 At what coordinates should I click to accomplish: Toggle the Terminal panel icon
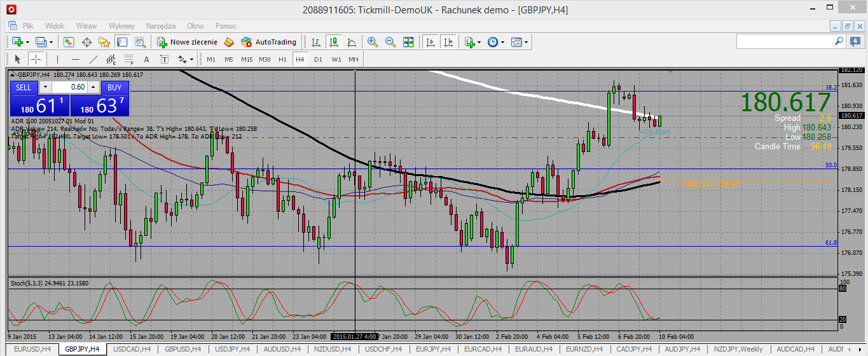pos(122,42)
